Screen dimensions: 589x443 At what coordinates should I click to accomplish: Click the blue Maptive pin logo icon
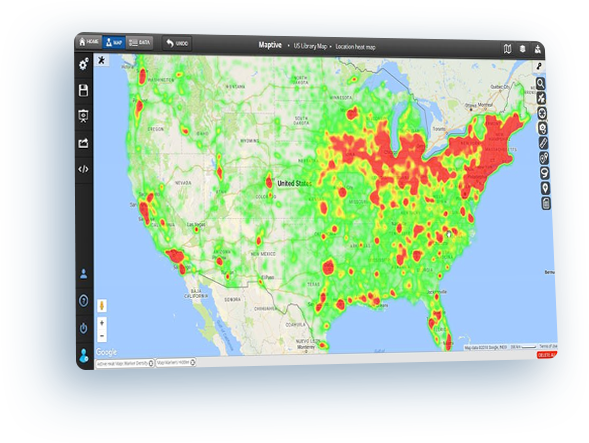coord(84,355)
